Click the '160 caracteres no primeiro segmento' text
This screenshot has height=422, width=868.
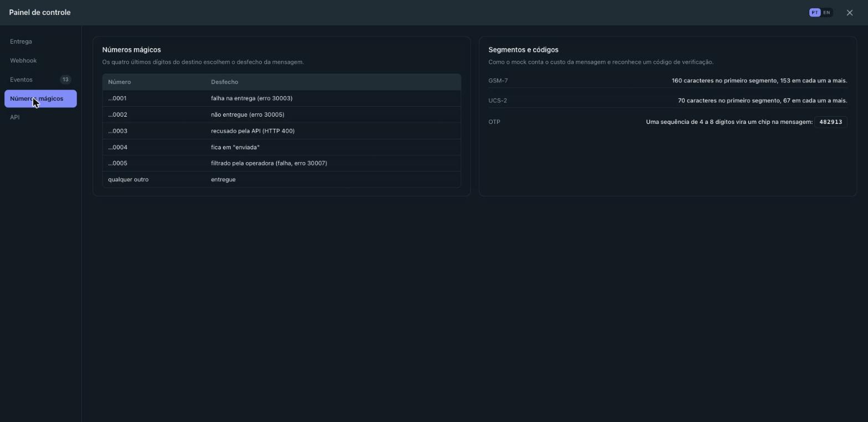[759, 81]
